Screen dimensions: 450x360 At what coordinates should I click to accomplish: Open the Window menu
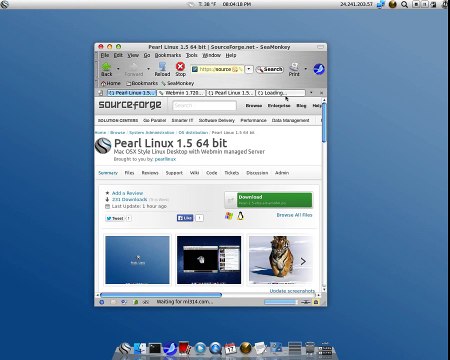211,55
